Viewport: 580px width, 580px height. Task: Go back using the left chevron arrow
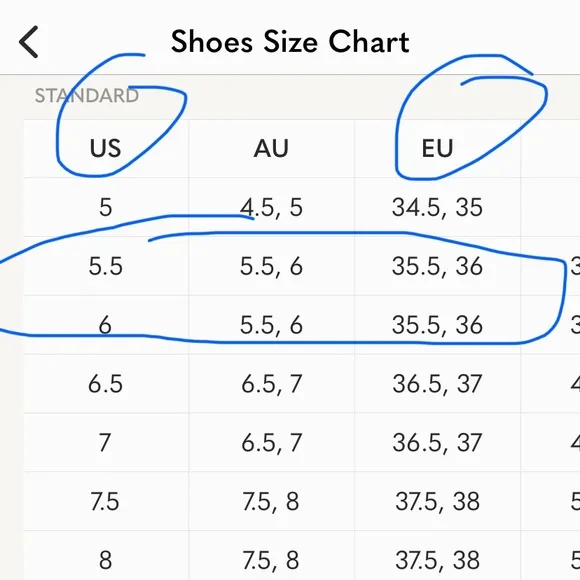point(29,42)
